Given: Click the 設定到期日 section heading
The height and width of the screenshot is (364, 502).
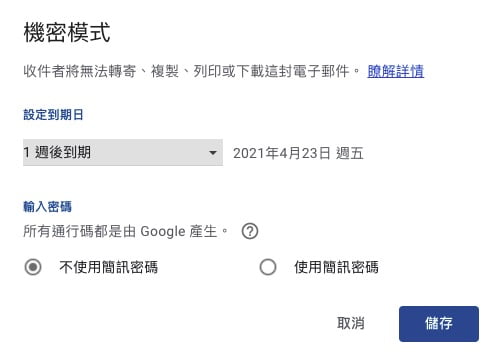Looking at the screenshot, I should (x=53, y=115).
